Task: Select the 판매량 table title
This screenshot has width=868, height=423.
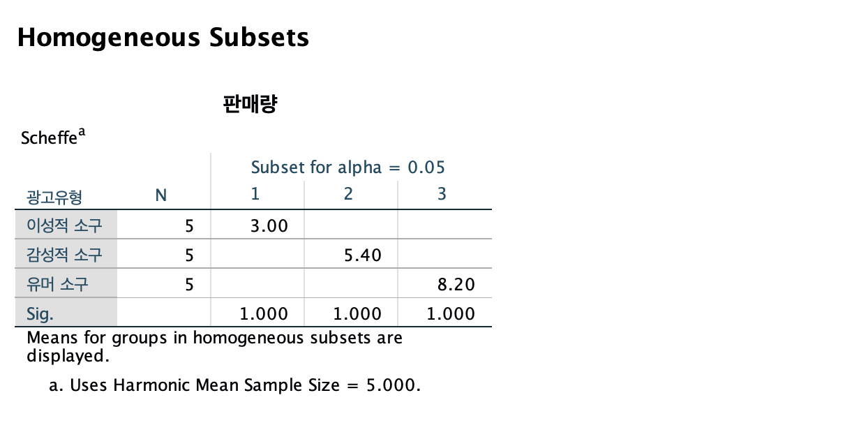Action: pyautogui.click(x=250, y=105)
